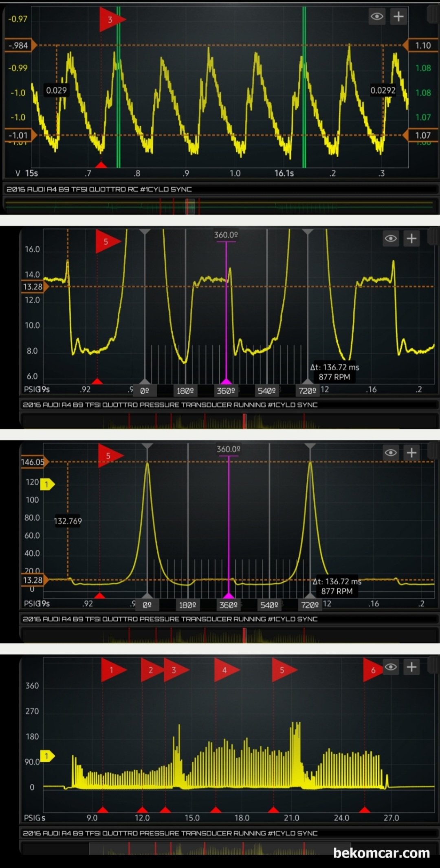The width and height of the screenshot is (440, 868).
Task: Click plus icon in the 16.0 PSIG zoomed panel
Action: point(411,239)
